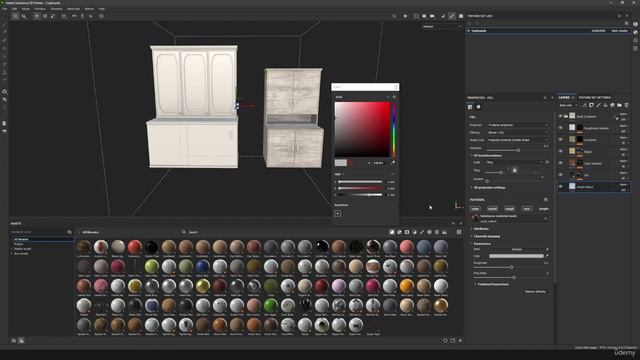Filter assets by Smart Materials icon
640x360 pixels.
400,232
